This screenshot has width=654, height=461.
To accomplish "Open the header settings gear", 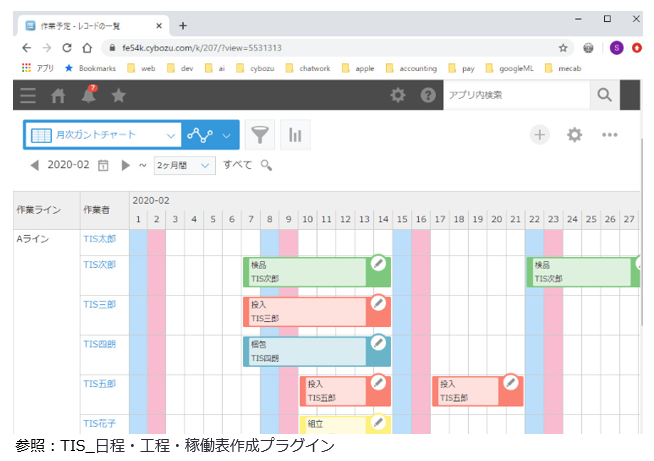I will 397,95.
